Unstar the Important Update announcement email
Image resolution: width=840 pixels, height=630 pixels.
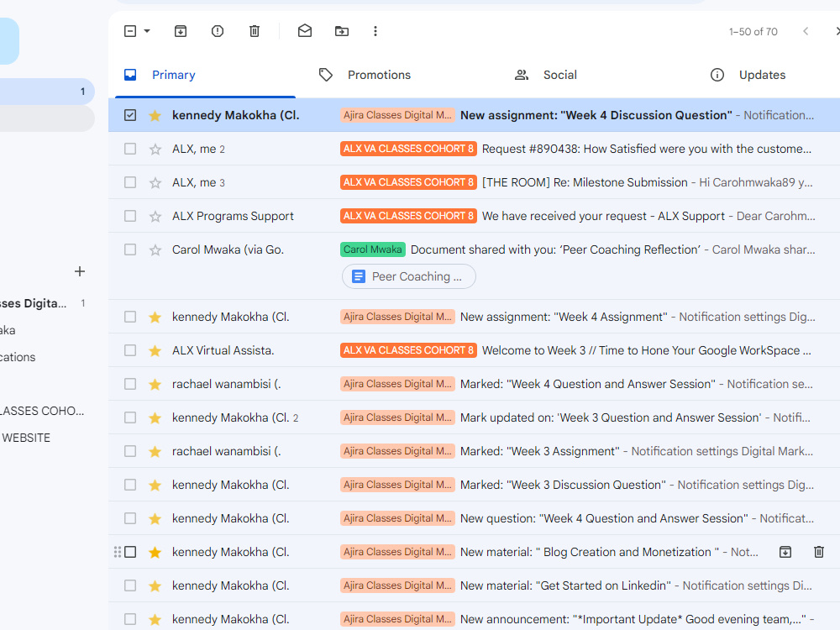pyautogui.click(x=155, y=619)
